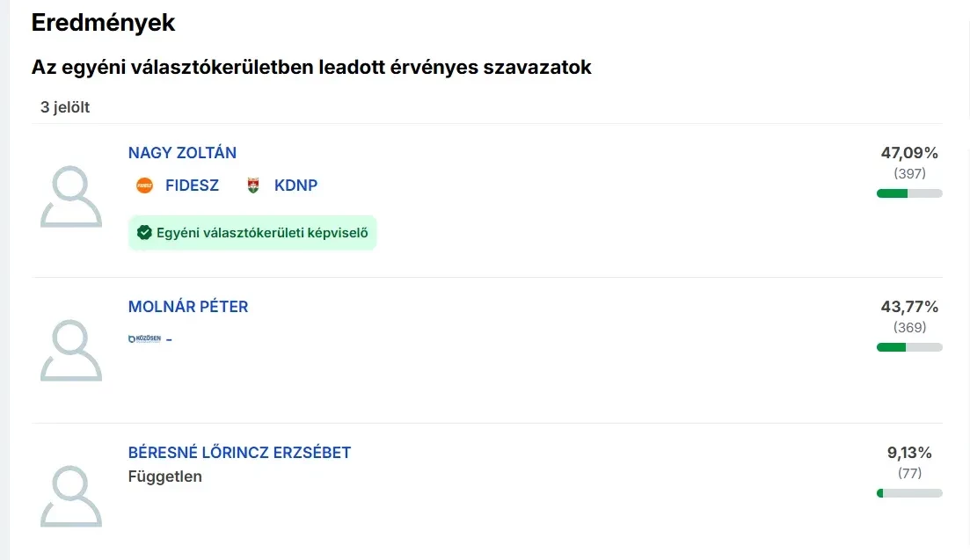This screenshot has height=560, width=970.
Task: Click the Közösen party logo
Action: (145, 338)
